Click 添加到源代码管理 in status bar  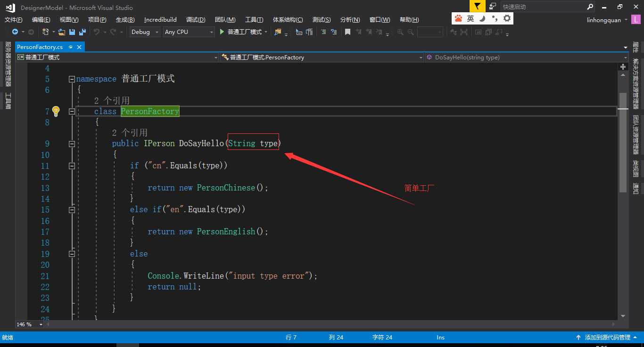tap(607, 337)
